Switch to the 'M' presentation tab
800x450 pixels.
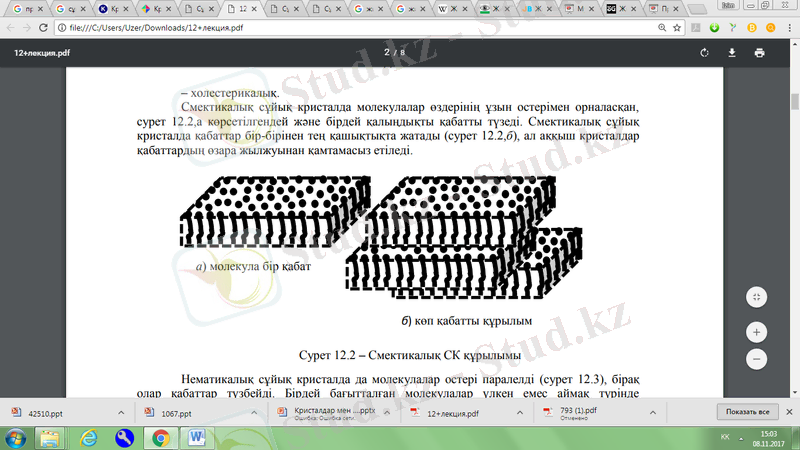click(579, 9)
